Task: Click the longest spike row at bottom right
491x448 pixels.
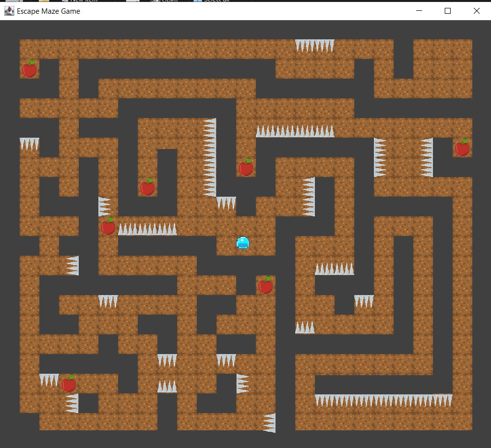Action: [384, 400]
